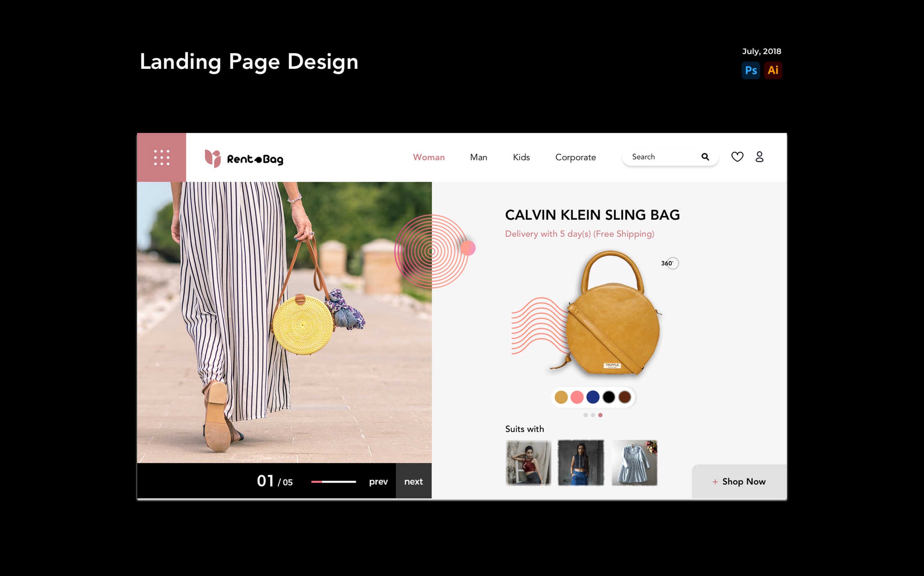The width and height of the screenshot is (924, 576).
Task: Go to the next slide
Action: click(x=414, y=481)
